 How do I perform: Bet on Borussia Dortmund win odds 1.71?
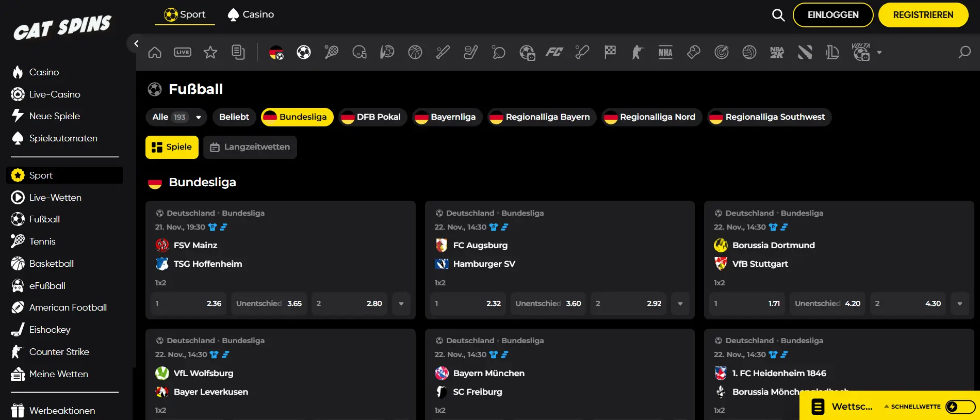(x=747, y=303)
